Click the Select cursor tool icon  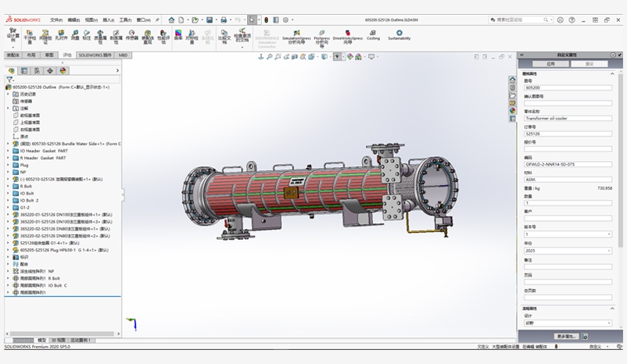[x=252, y=20]
